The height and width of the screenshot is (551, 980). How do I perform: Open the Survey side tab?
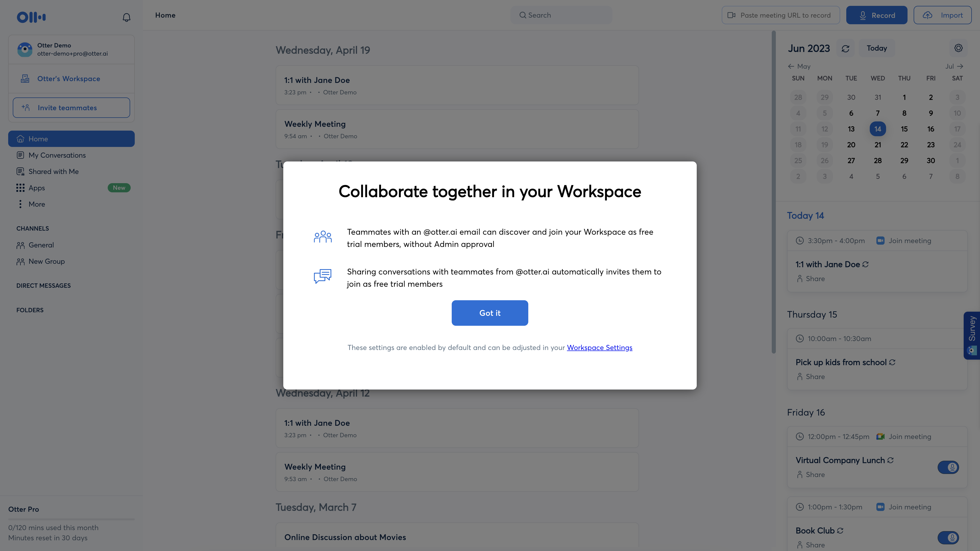972,335
